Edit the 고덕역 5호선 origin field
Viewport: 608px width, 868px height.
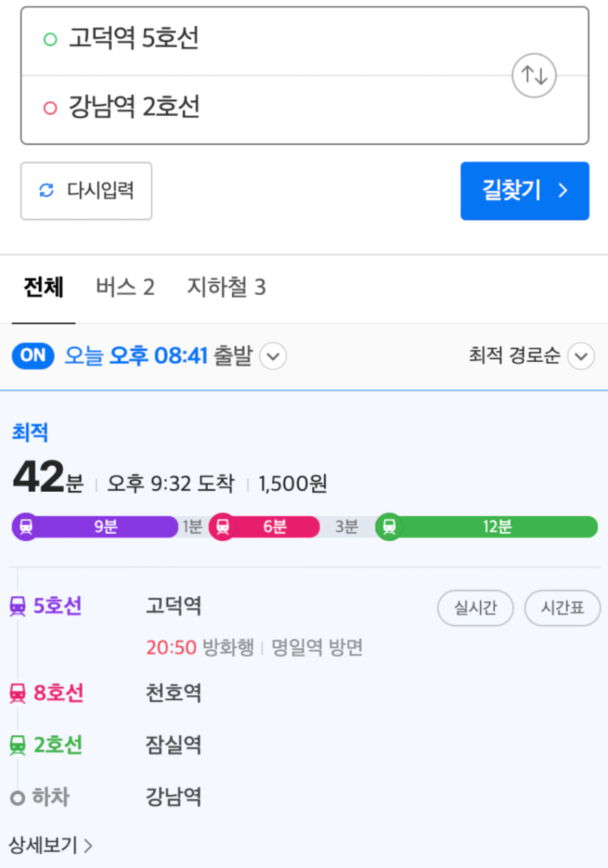click(267, 40)
